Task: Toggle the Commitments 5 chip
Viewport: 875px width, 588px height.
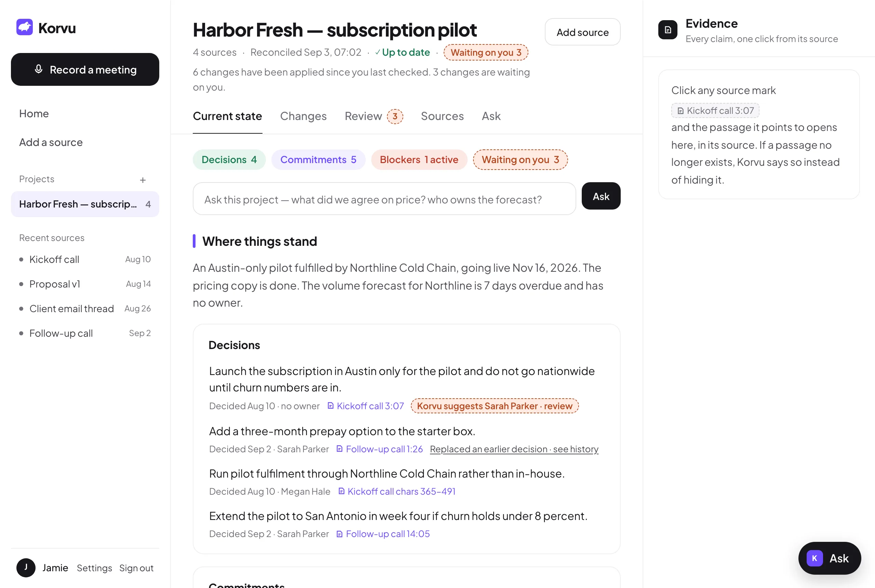Action: coord(318,160)
